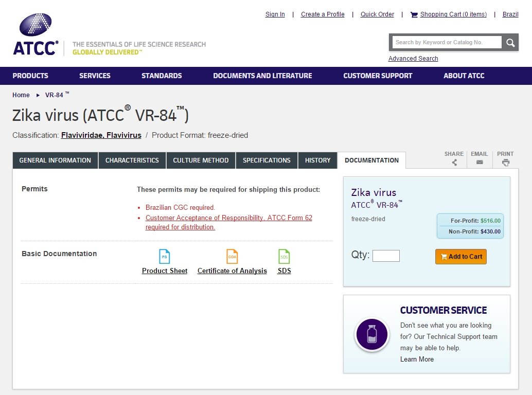This screenshot has width=532, height=395.
Task: Open the Advanced Search link
Action: tap(413, 58)
